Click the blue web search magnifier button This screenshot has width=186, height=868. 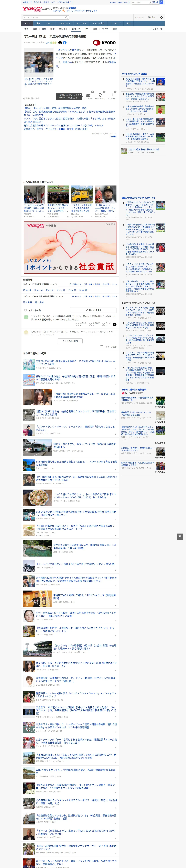161,2
